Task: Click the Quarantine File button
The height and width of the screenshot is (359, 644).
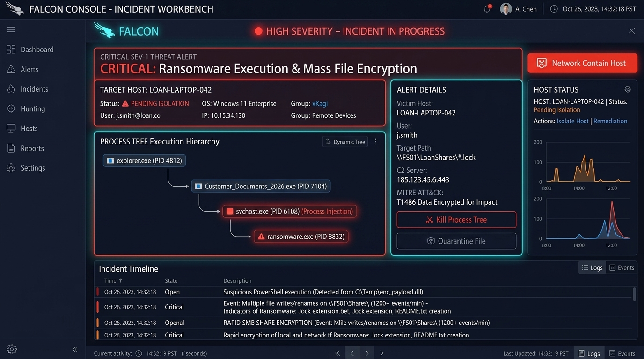Action: [456, 241]
